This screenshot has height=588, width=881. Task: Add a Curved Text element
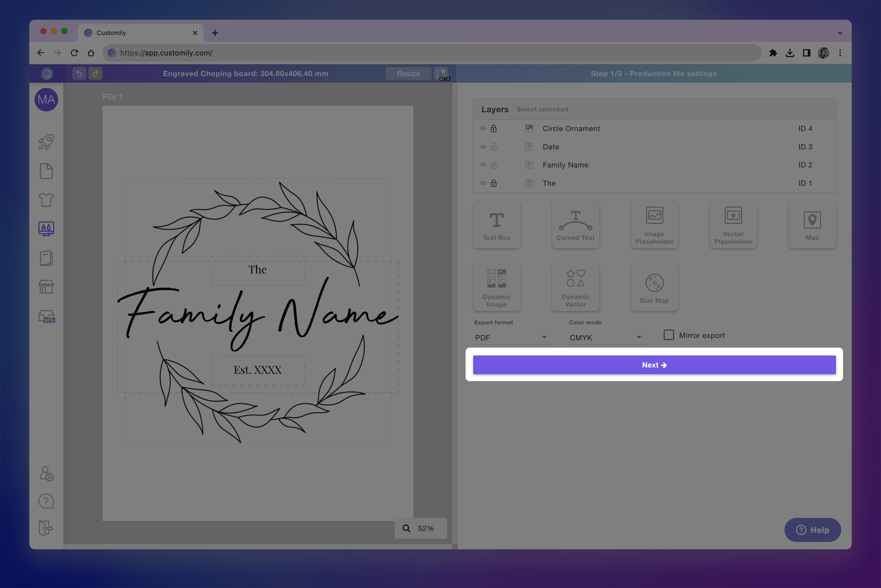pos(575,225)
